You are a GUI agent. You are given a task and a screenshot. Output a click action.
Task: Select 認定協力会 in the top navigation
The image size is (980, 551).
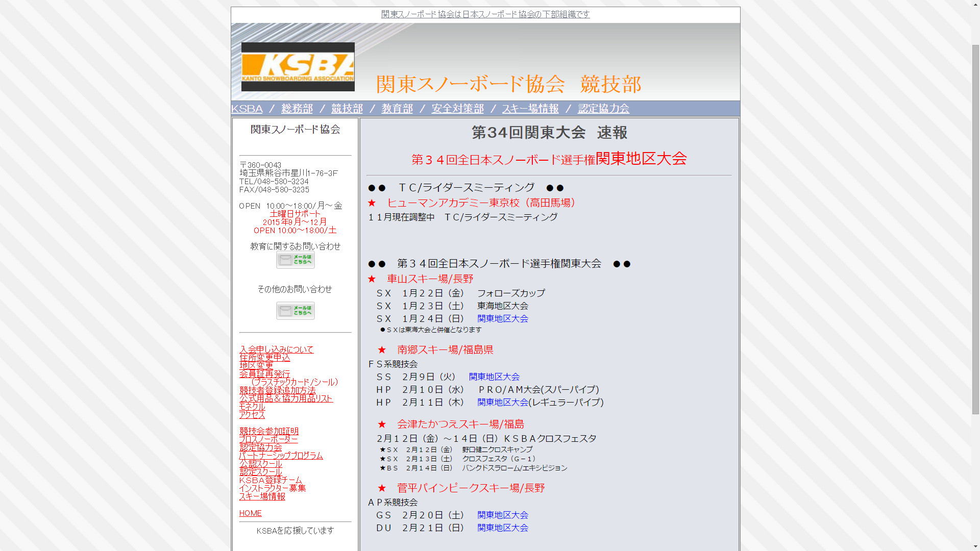pos(603,109)
